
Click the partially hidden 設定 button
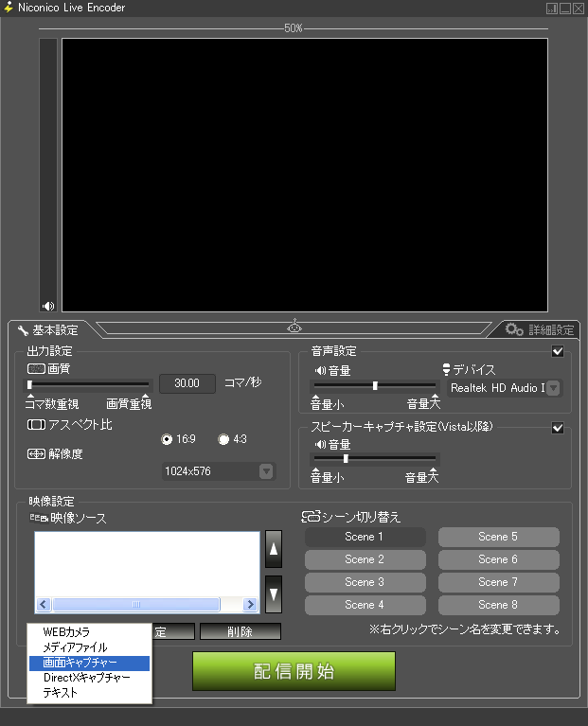click(173, 631)
